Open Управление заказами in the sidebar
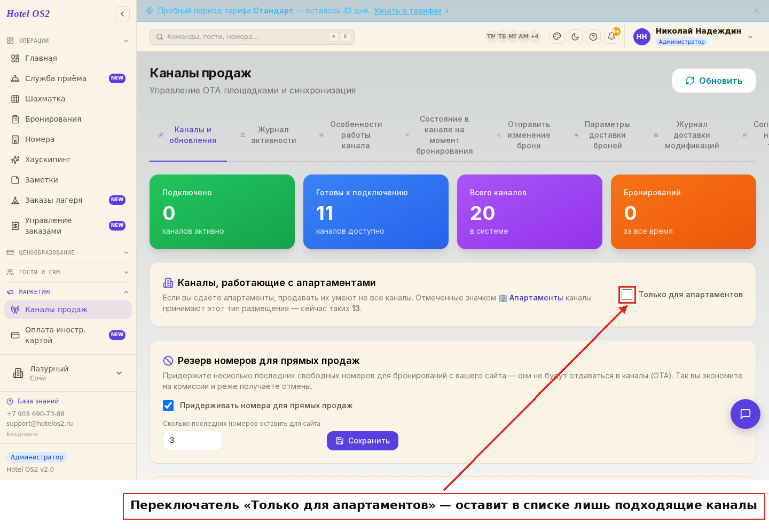This screenshot has width=769, height=532. click(x=68, y=226)
